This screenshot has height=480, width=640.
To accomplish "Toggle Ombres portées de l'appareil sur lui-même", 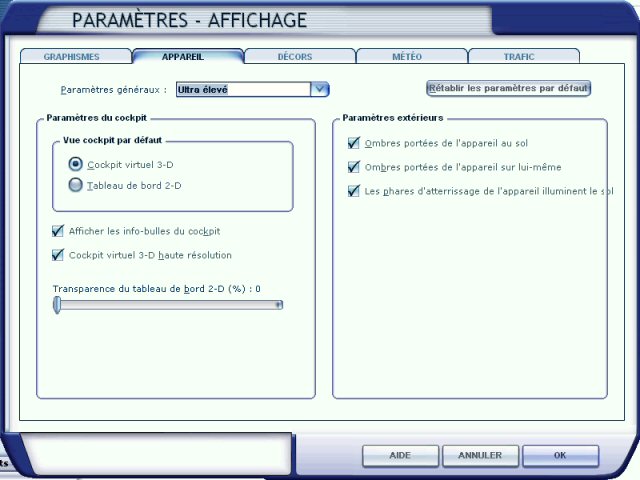I will coord(353,167).
